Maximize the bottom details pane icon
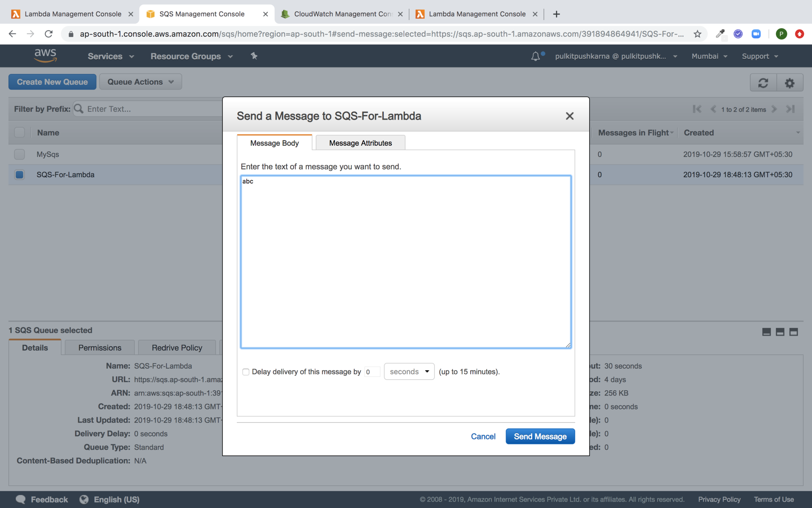 coord(794,332)
